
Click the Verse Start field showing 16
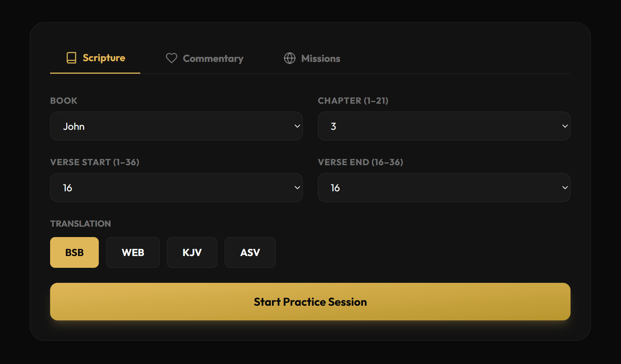pos(176,187)
